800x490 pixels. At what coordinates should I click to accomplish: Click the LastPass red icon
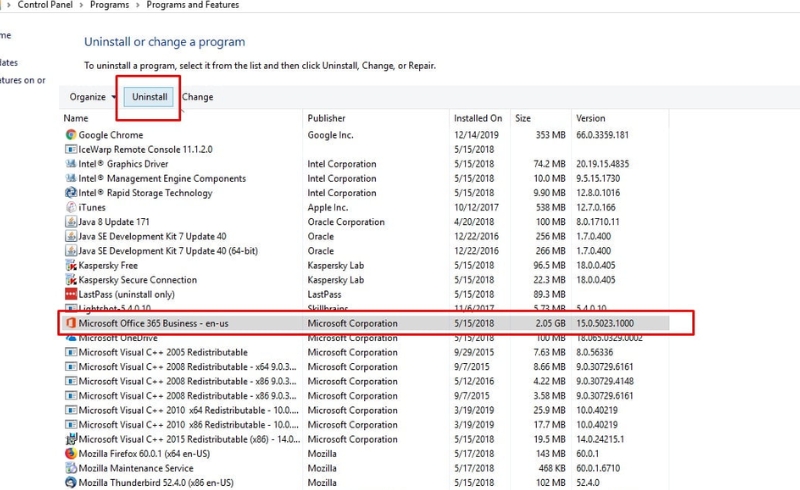tap(71, 295)
